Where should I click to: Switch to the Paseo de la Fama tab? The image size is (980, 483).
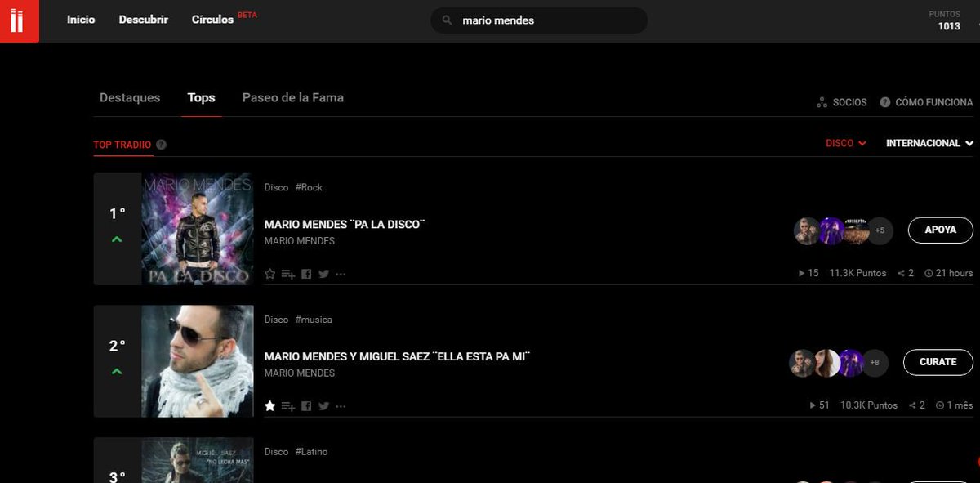coord(293,97)
